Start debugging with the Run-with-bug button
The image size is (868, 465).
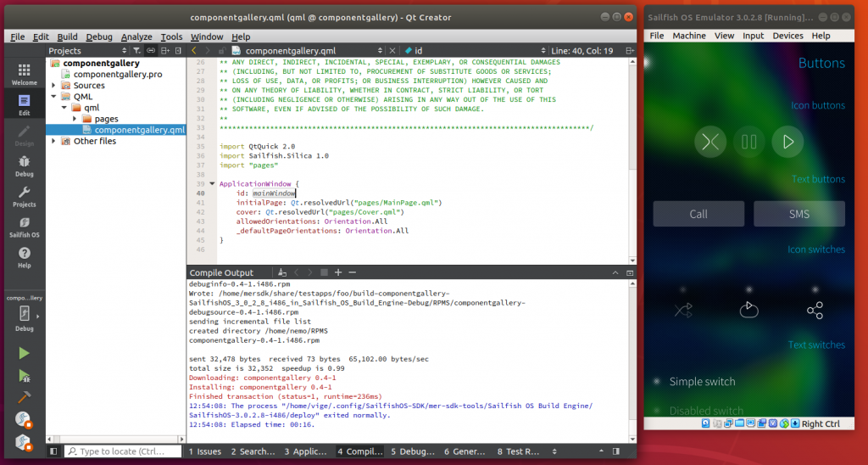(x=24, y=376)
